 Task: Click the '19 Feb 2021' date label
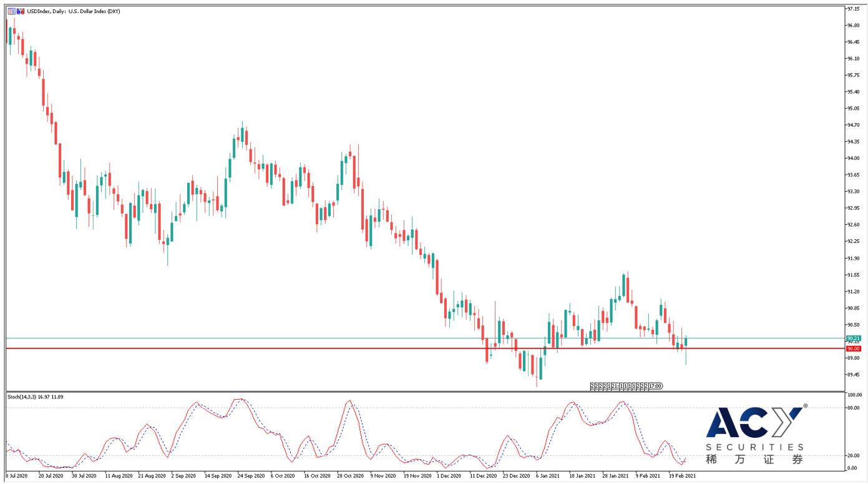coord(682,475)
